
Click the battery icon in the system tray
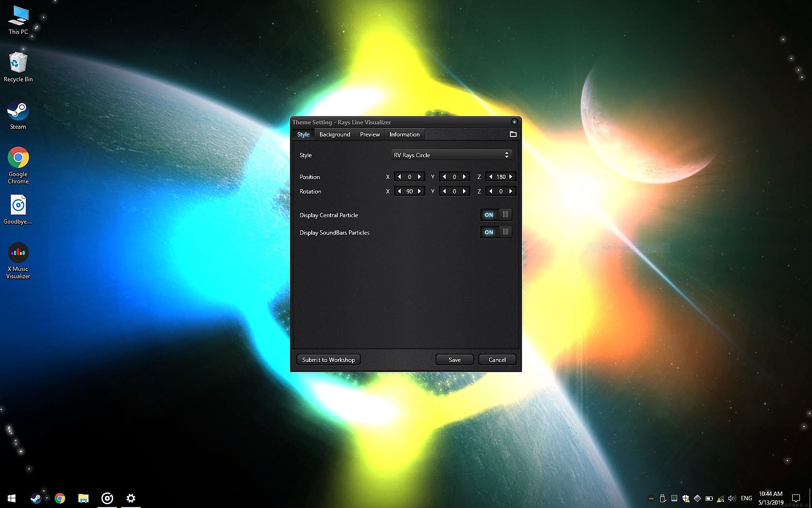pos(709,498)
